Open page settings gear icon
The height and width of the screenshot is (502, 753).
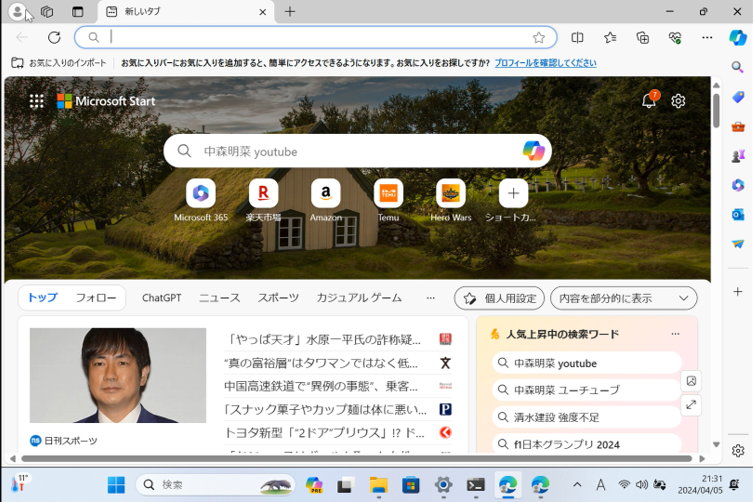pyautogui.click(x=678, y=101)
